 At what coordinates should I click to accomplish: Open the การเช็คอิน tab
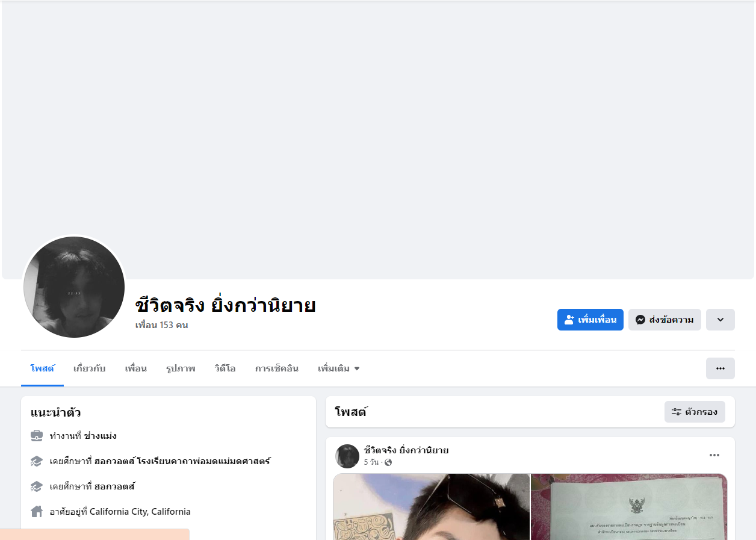(x=276, y=368)
